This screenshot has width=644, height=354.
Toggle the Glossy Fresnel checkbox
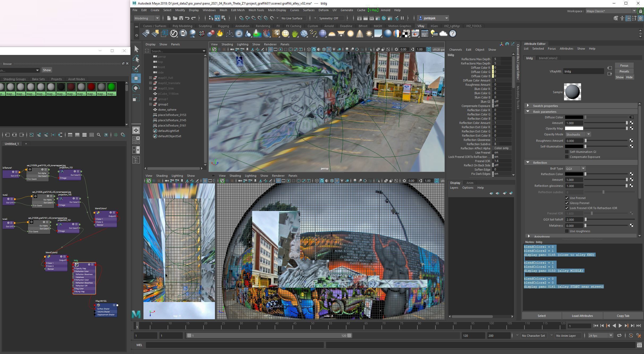coord(567,203)
